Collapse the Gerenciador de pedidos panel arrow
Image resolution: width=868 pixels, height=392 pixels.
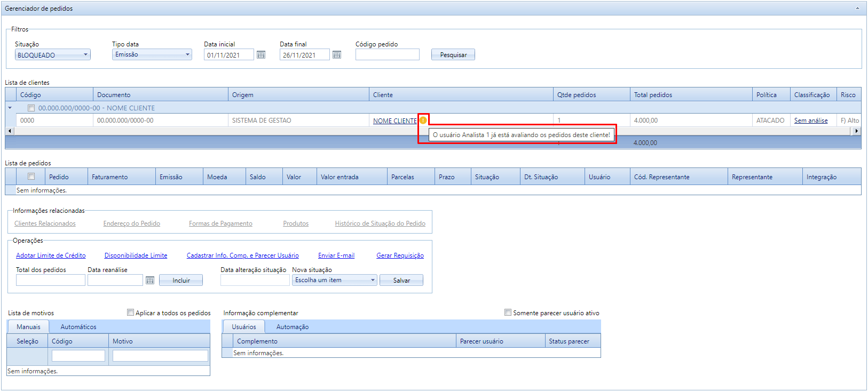[x=857, y=8]
